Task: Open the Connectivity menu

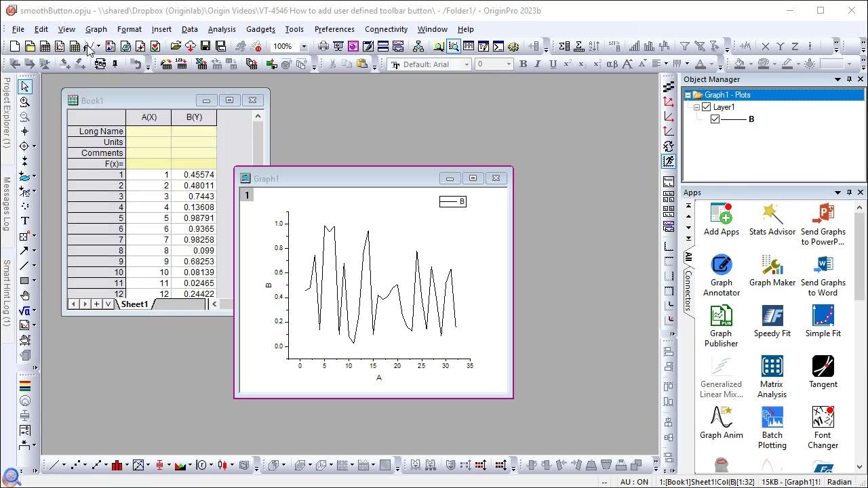Action: coord(386,29)
